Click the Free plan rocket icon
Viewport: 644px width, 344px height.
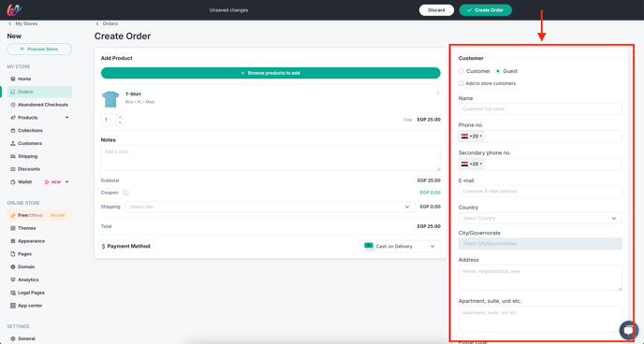[13, 215]
